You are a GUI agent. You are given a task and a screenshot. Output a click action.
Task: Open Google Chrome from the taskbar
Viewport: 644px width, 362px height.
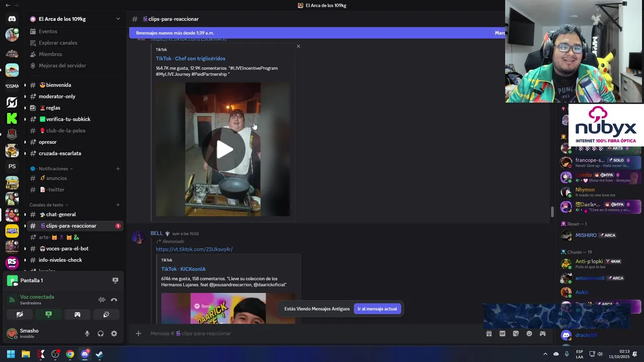click(x=70, y=354)
